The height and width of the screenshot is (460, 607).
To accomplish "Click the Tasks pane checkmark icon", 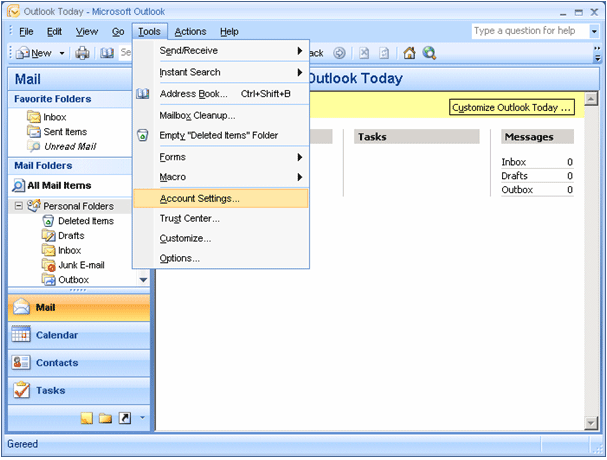I will (x=21, y=390).
